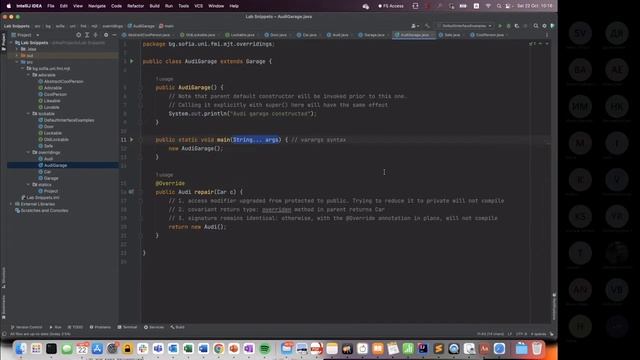
Task: Open the Project vertical tool stripe button
Action: tap(4, 42)
